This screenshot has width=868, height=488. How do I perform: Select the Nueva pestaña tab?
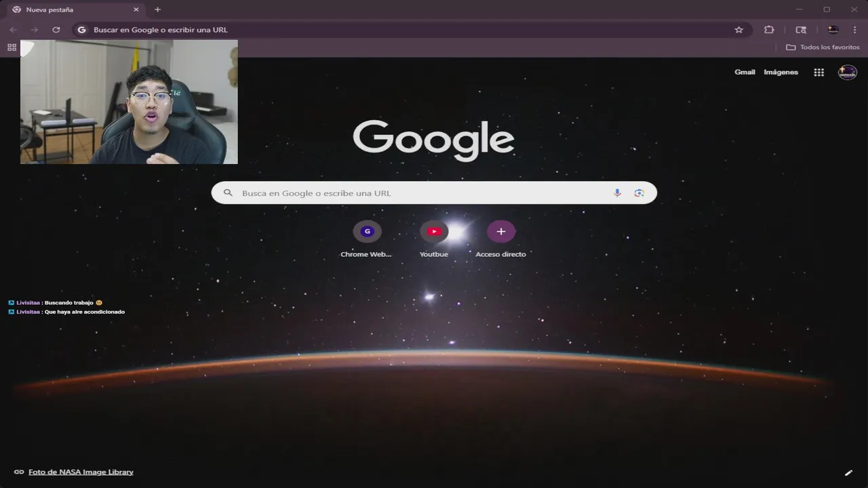76,9
